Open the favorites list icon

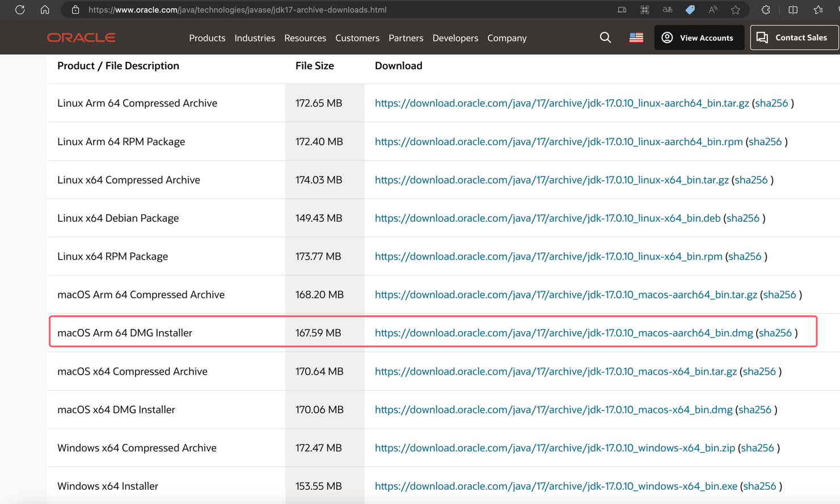[818, 10]
